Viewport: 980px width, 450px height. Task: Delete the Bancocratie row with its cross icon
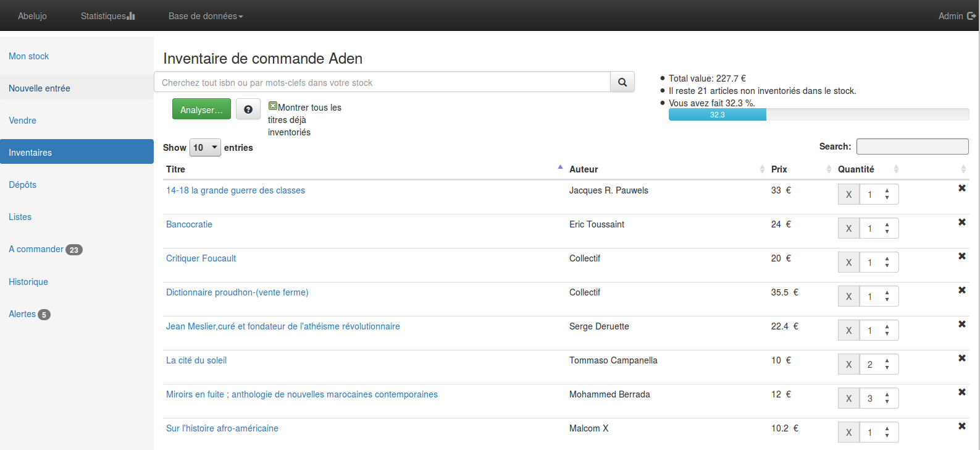coord(961,222)
